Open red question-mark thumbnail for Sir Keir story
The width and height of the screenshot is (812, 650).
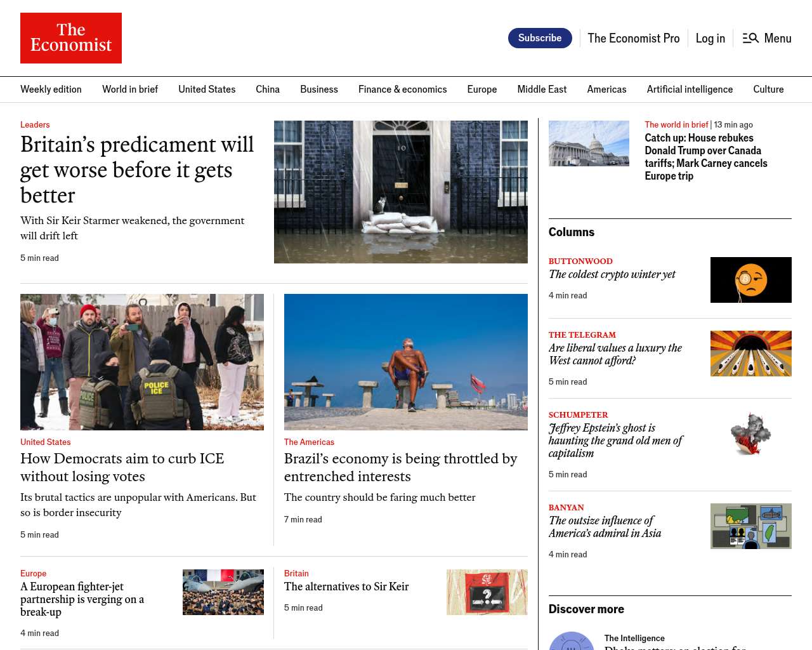pyautogui.click(x=487, y=592)
